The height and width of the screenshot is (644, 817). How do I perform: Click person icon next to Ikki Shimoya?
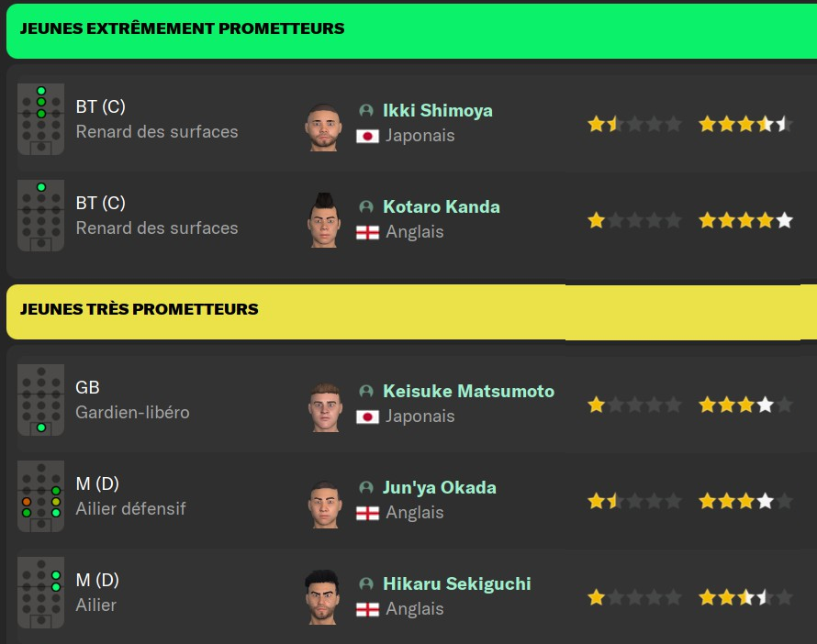tap(366, 110)
